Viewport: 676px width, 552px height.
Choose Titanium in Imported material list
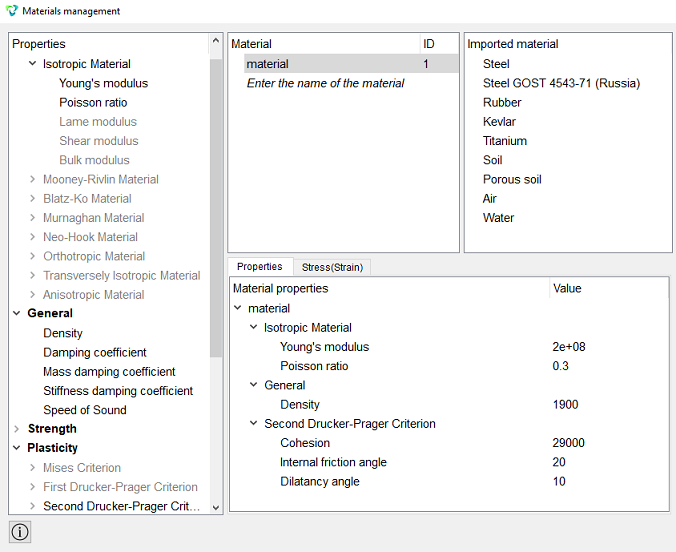click(505, 141)
